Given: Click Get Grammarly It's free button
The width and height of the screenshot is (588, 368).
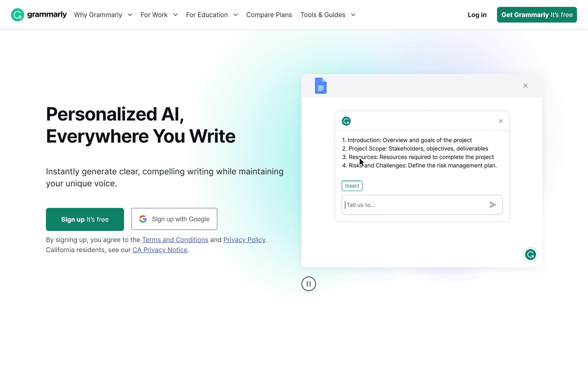Looking at the screenshot, I should click(x=537, y=15).
